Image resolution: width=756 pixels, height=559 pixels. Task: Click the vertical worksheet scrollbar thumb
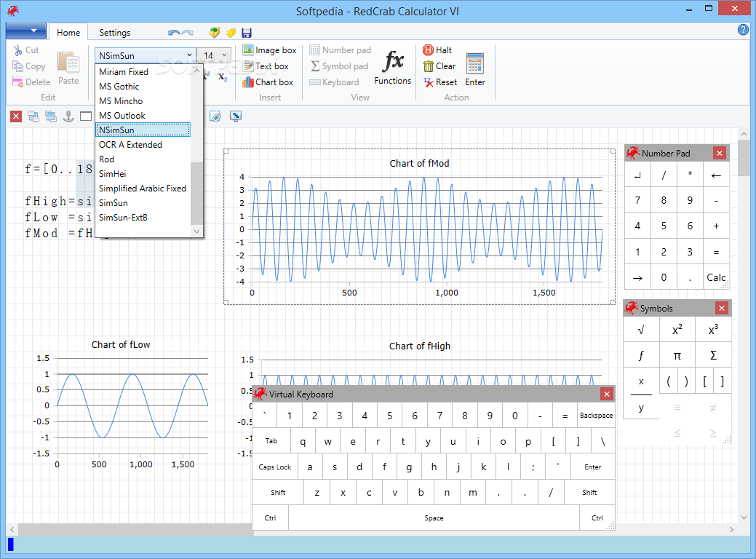point(744,158)
